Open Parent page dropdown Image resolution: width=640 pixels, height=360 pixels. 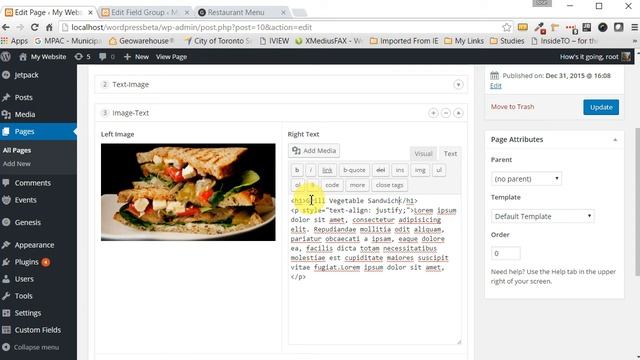click(526, 179)
